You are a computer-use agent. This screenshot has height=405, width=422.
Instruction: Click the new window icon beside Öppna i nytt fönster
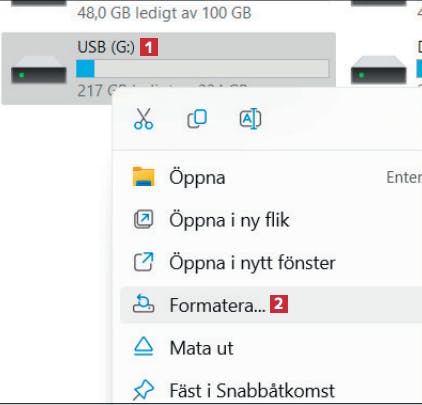pyautogui.click(x=143, y=262)
